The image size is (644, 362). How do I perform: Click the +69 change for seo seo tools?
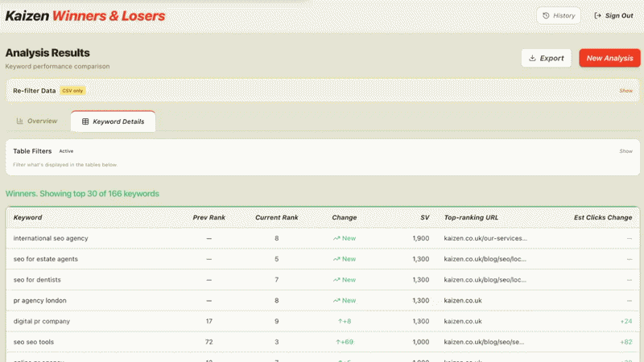(x=345, y=342)
